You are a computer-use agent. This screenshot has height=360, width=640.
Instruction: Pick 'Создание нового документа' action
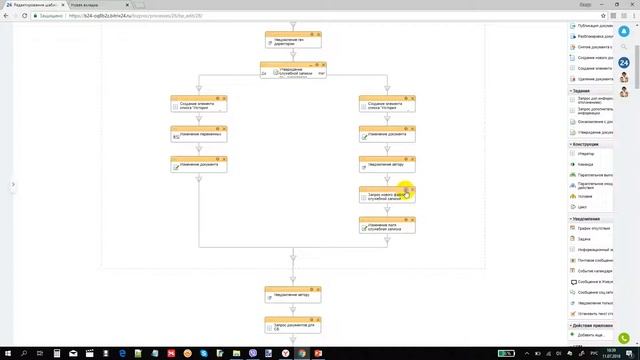click(x=591, y=58)
